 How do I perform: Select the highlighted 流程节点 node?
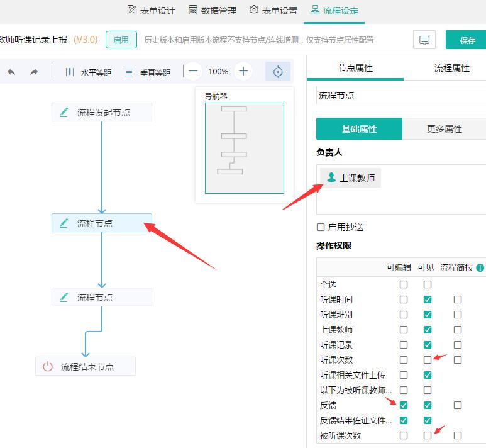coord(102,223)
